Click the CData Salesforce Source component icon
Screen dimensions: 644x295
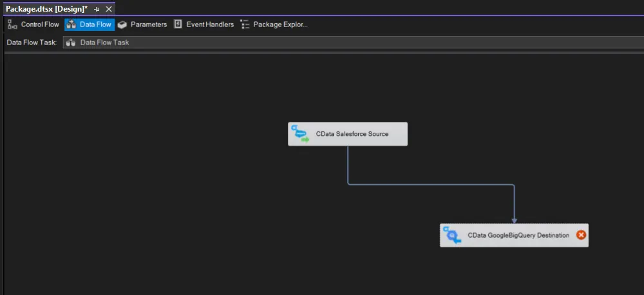click(299, 134)
